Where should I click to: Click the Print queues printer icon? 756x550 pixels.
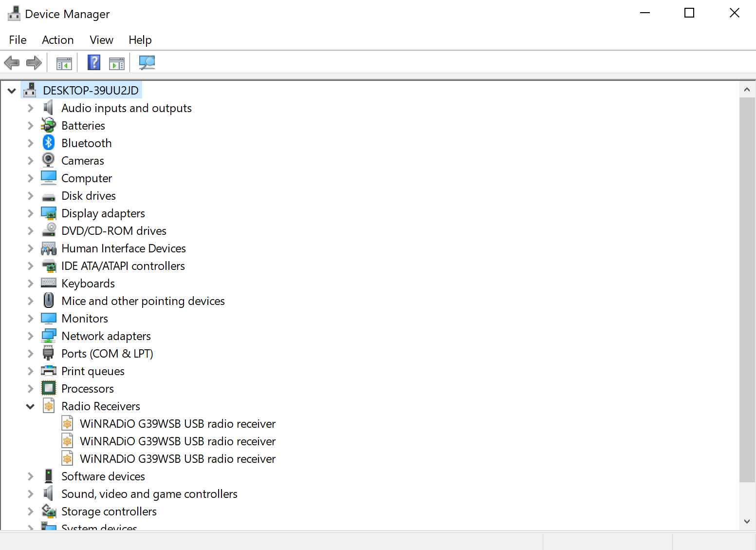coord(49,371)
